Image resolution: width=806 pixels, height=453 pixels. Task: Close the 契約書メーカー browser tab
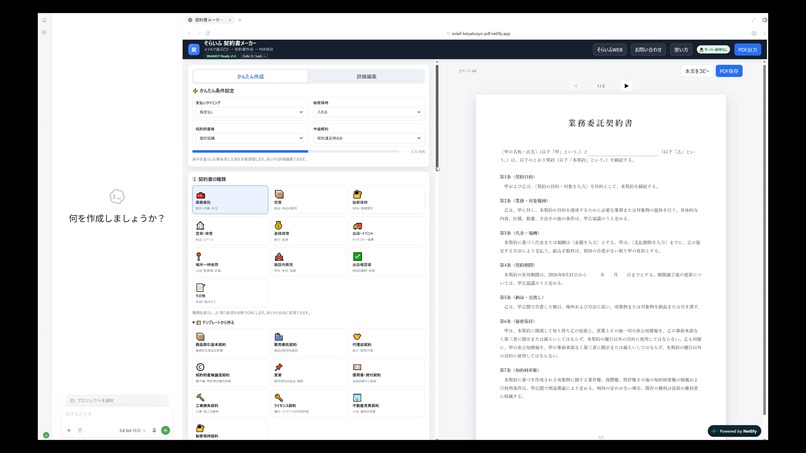(x=230, y=20)
